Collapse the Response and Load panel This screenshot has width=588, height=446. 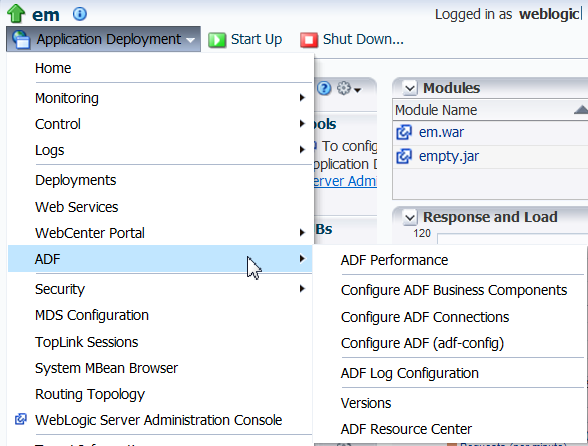pos(410,218)
